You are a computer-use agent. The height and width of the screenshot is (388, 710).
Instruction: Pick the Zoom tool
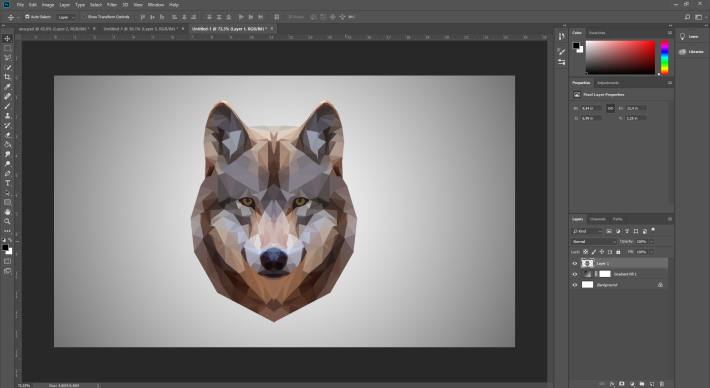click(x=7, y=221)
